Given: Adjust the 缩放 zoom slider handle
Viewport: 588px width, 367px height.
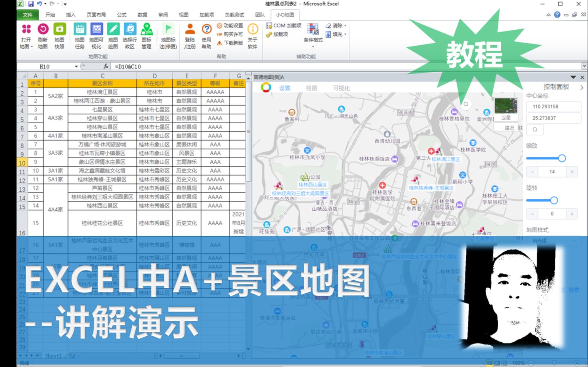Looking at the screenshot, I should point(562,158).
